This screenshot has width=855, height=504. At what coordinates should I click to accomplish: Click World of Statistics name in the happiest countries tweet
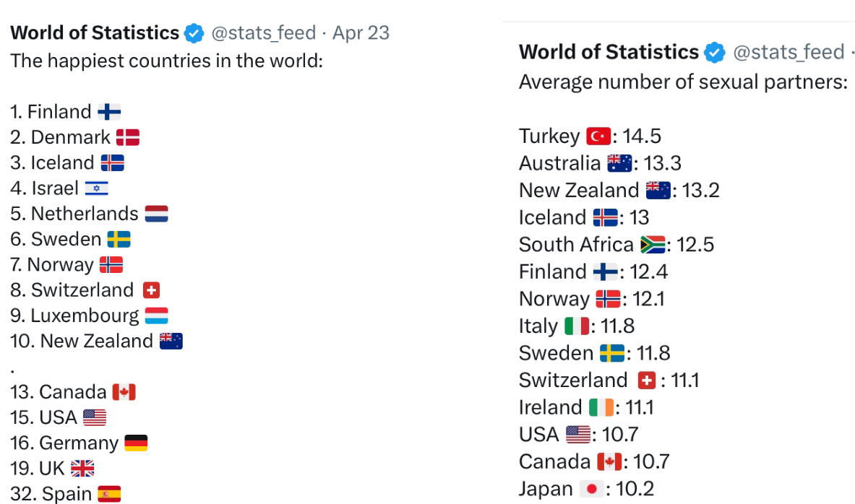tap(95, 33)
